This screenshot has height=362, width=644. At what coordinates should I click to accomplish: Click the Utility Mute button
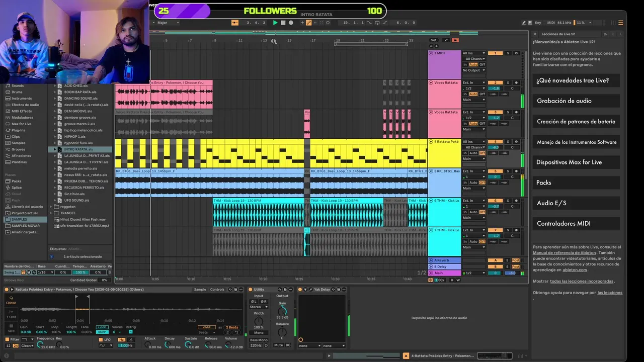(278, 345)
